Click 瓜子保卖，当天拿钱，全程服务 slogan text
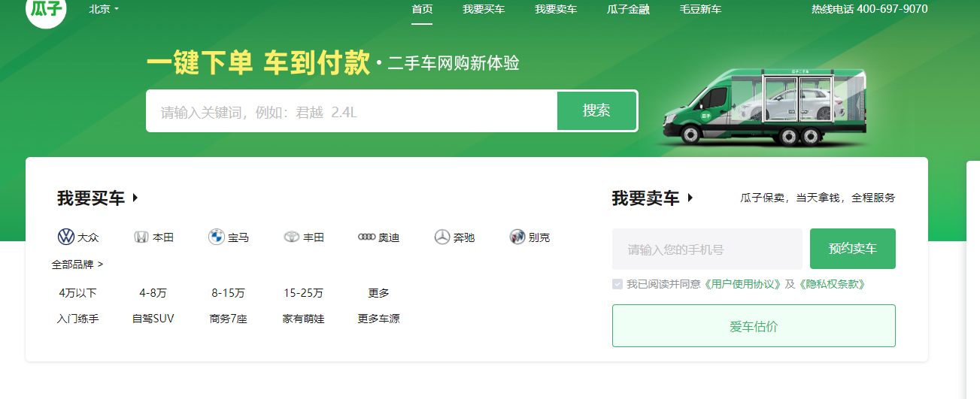Viewport: 980px width, 399px height. (818, 198)
